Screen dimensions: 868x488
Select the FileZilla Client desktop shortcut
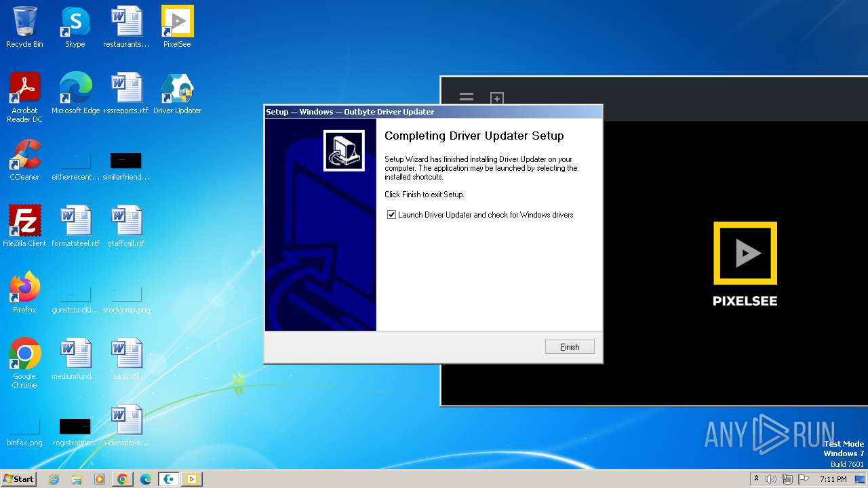click(x=24, y=226)
